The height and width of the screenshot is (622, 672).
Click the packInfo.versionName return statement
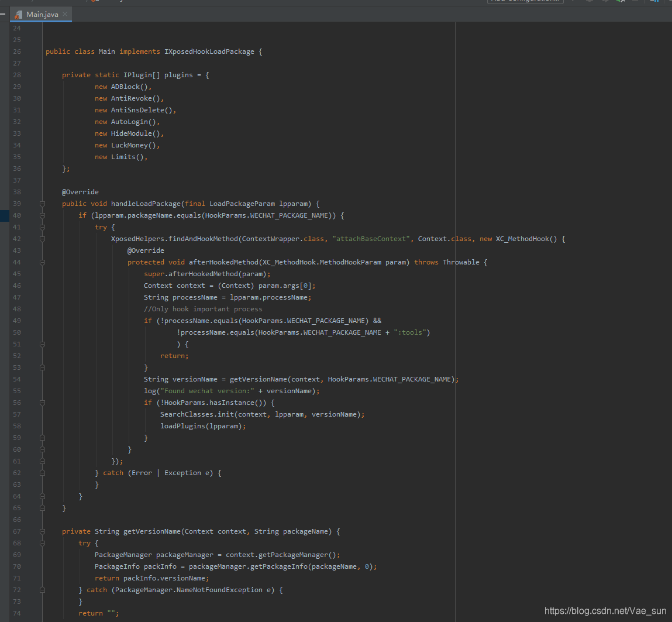pos(151,578)
